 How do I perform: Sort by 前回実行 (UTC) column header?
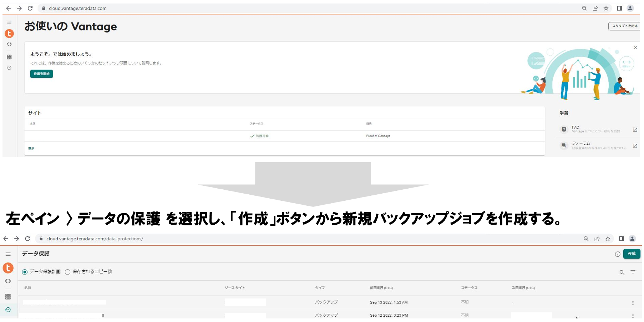click(381, 288)
